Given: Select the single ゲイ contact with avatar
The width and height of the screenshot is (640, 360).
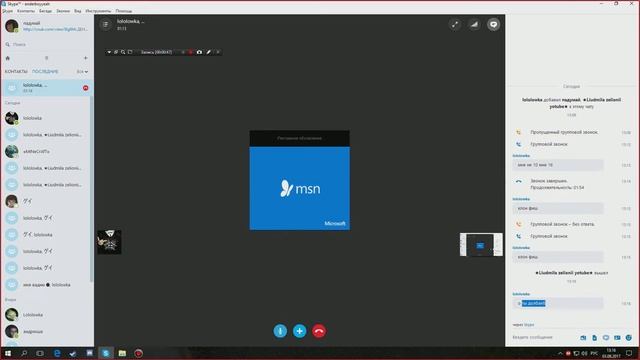Looking at the screenshot, I should pyautogui.click(x=47, y=201).
